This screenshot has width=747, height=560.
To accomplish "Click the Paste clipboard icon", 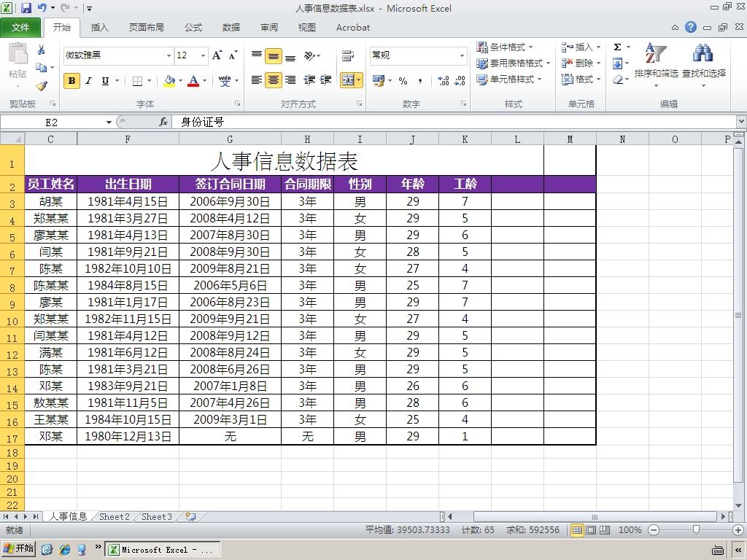I will pos(18,53).
